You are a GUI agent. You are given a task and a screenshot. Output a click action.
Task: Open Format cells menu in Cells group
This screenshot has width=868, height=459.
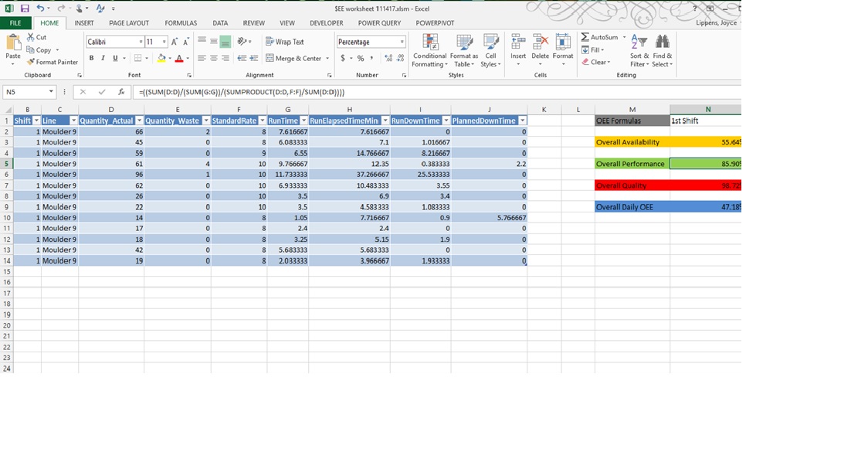pyautogui.click(x=563, y=50)
